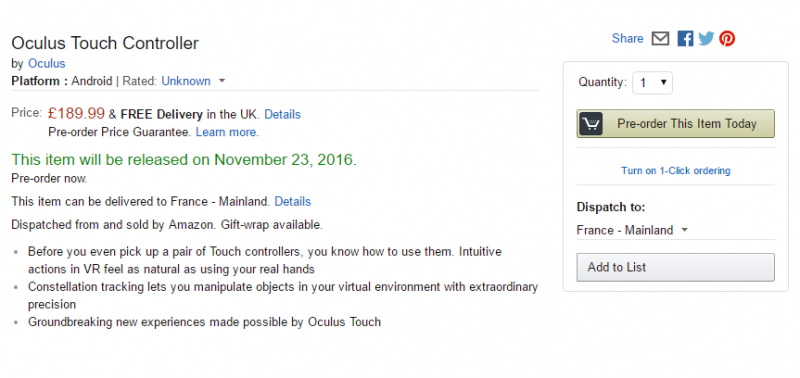This screenshot has width=800, height=378.
Task: Expand the Rated Unknown dropdown arrow
Action: click(x=221, y=81)
